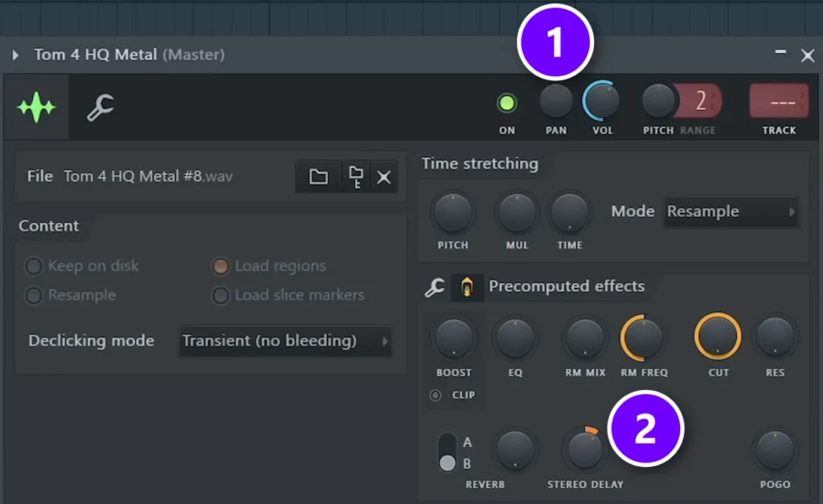The width and height of the screenshot is (823, 504).
Task: Click the channel PITCH knob near RANGE
Action: tap(657, 100)
